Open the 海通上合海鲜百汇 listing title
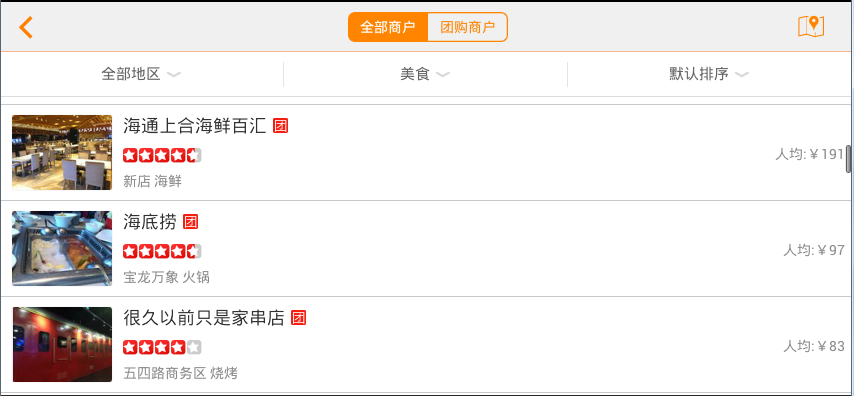This screenshot has width=854, height=396. pyautogui.click(x=194, y=126)
